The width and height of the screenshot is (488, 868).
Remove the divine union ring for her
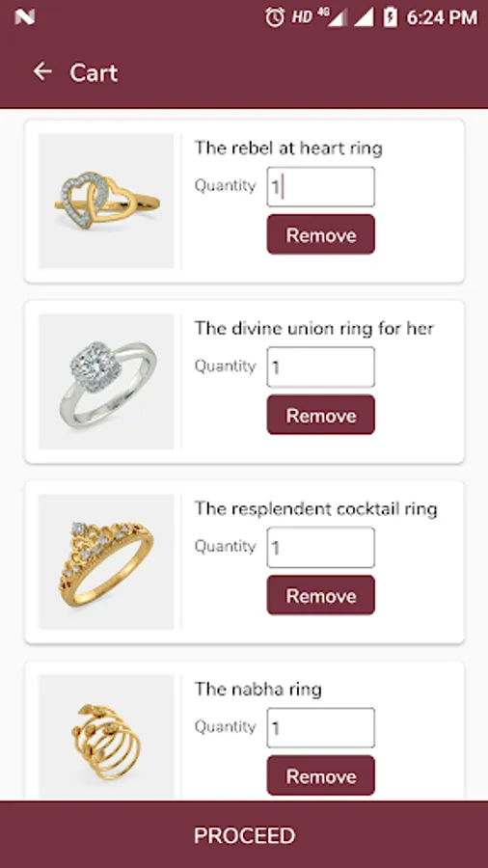coord(320,415)
